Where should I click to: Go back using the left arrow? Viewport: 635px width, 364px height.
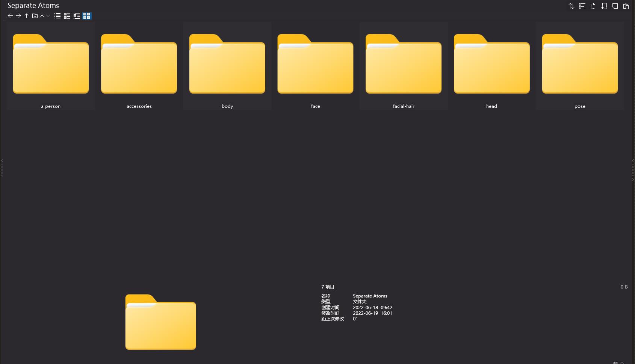(10, 16)
